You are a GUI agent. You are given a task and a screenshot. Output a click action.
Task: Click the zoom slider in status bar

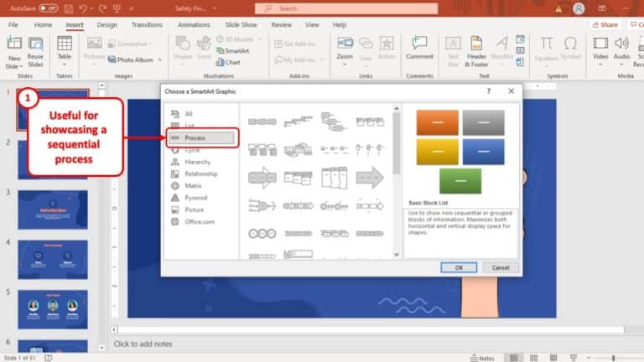click(614, 358)
